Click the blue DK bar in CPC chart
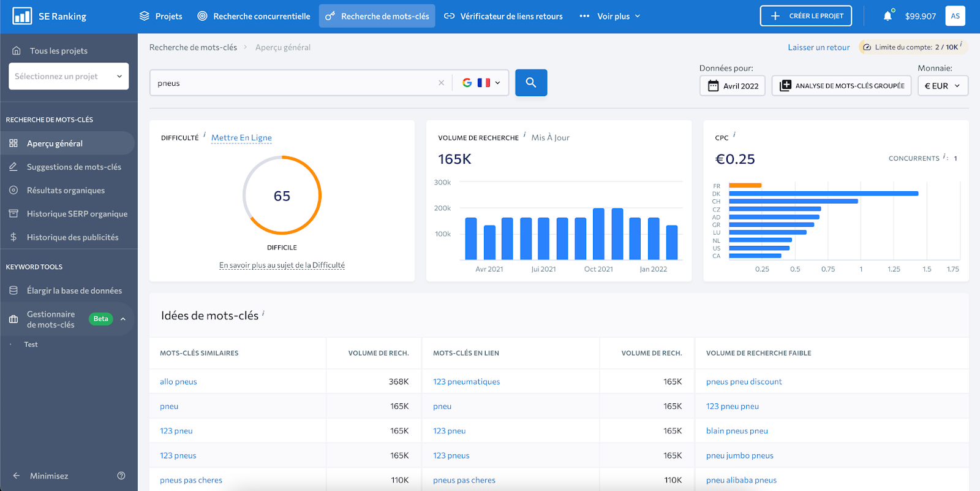 click(x=824, y=193)
